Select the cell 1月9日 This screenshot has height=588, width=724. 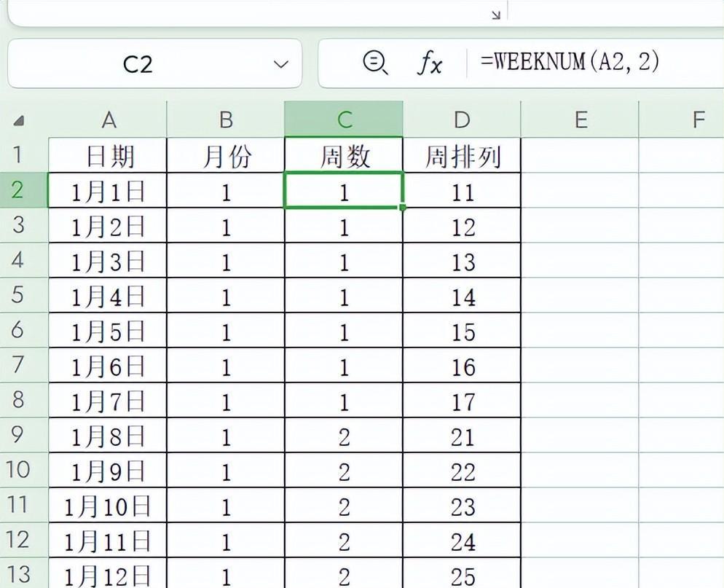108,470
